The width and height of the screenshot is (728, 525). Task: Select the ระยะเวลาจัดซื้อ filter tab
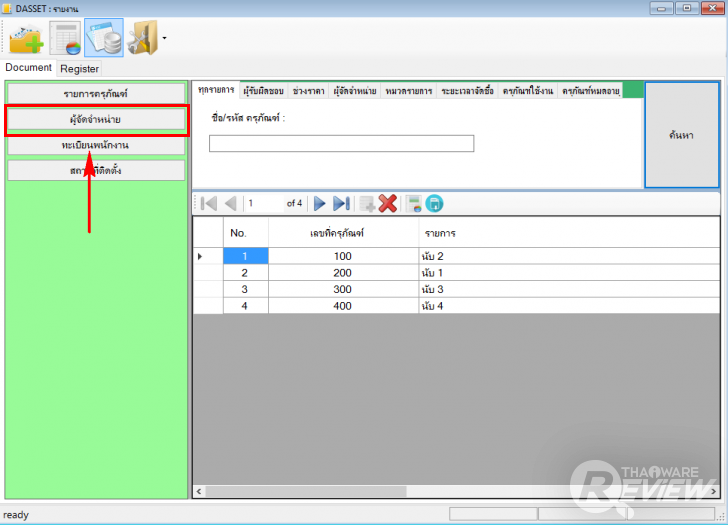(467, 91)
